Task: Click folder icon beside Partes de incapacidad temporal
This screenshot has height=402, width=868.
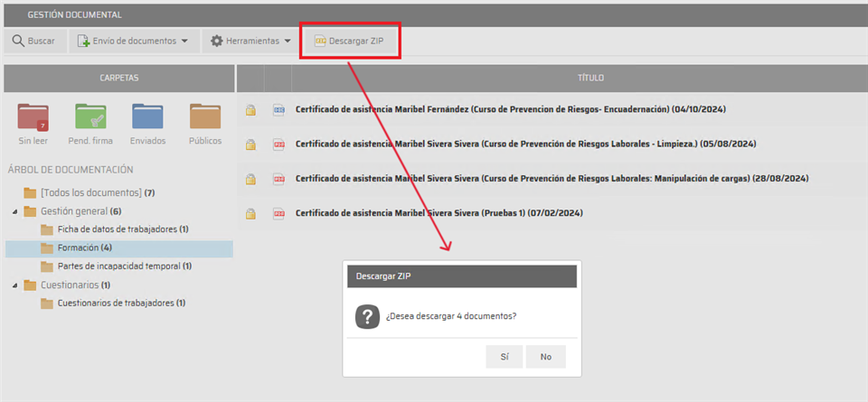Action: [47, 266]
